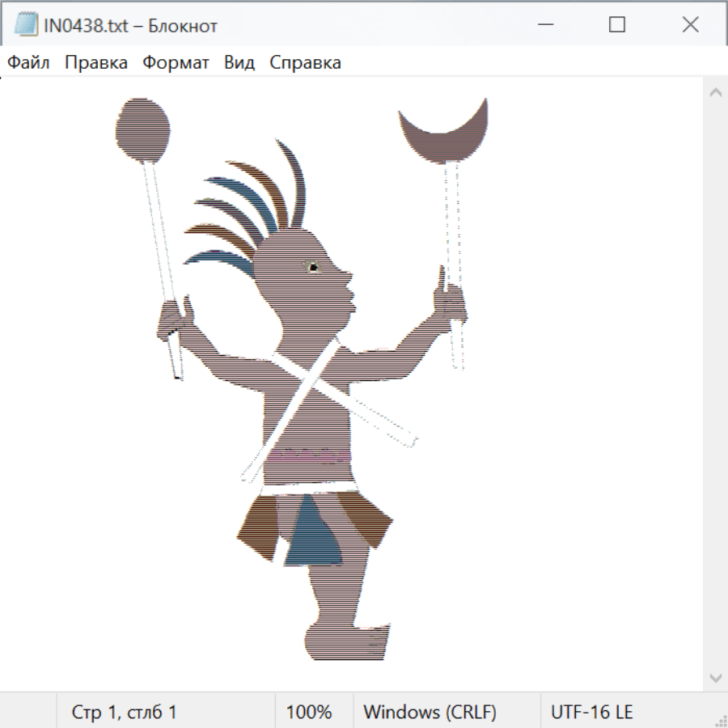Open the Справка menu
The height and width of the screenshot is (728, 728).
tap(305, 63)
